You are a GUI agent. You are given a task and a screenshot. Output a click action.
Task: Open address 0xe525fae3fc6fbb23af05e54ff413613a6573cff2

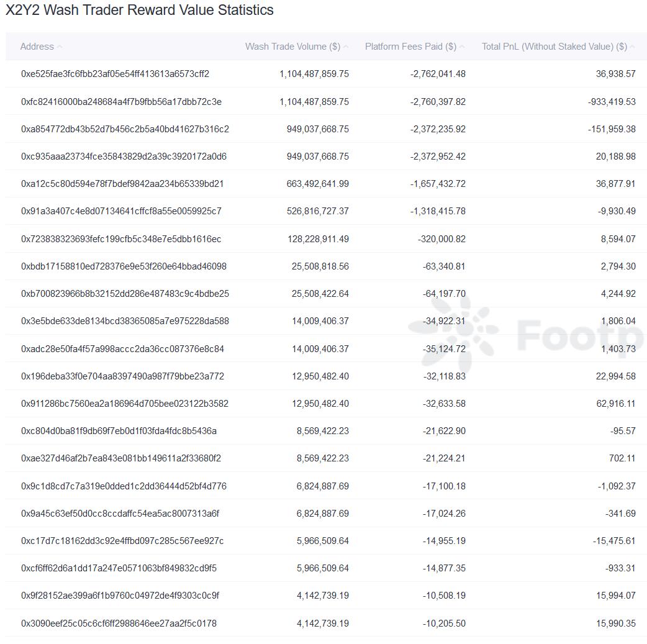coord(115,74)
